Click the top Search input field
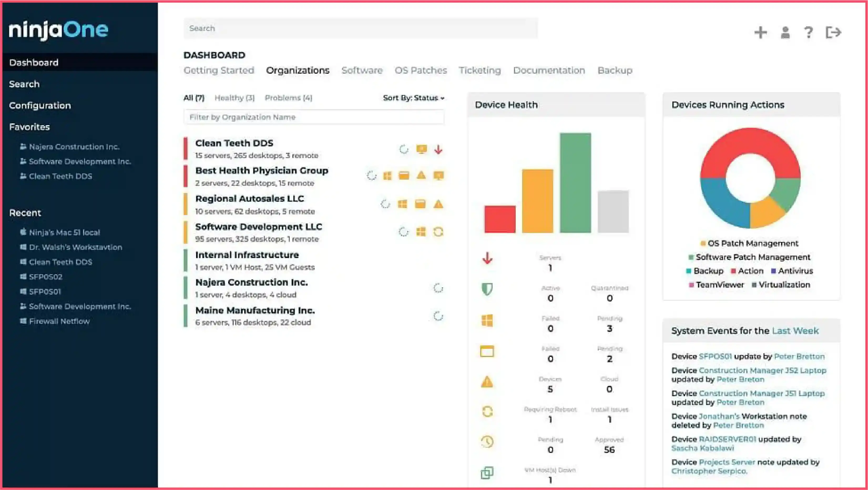The image size is (868, 490). pyautogui.click(x=361, y=28)
